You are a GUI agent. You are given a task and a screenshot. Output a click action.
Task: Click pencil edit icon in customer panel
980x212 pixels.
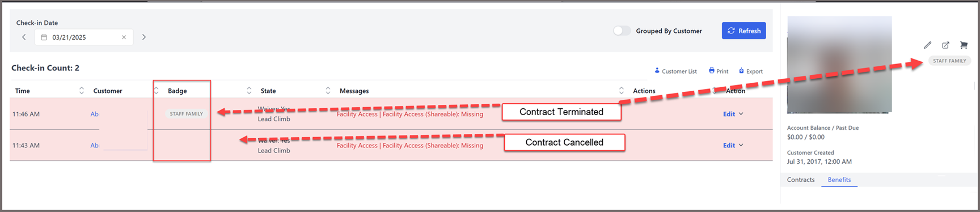coord(928,45)
